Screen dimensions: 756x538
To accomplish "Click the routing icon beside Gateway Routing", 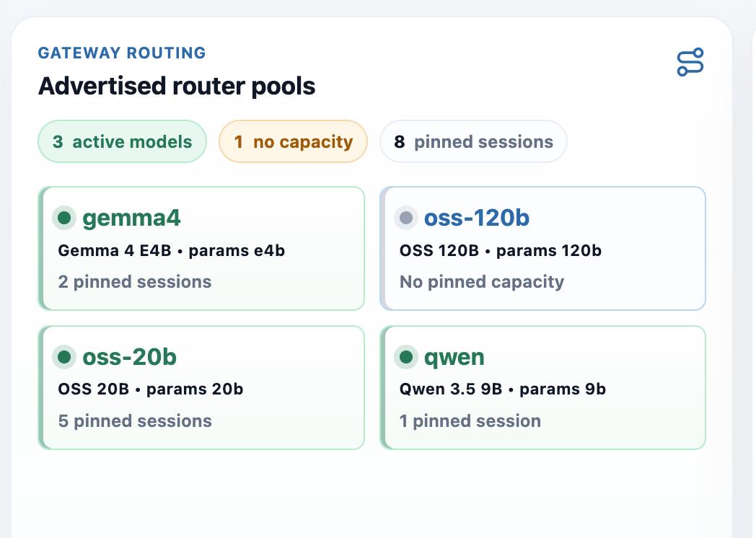I will (x=690, y=62).
